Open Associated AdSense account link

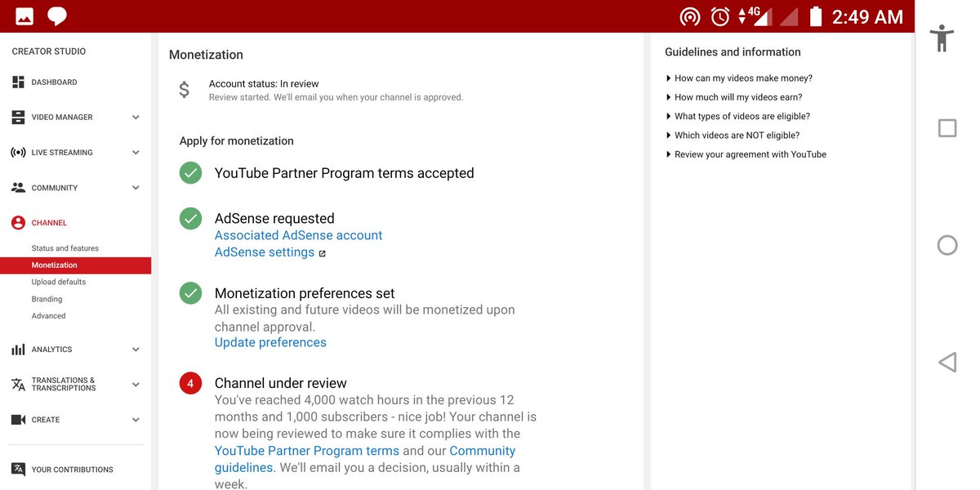click(298, 235)
